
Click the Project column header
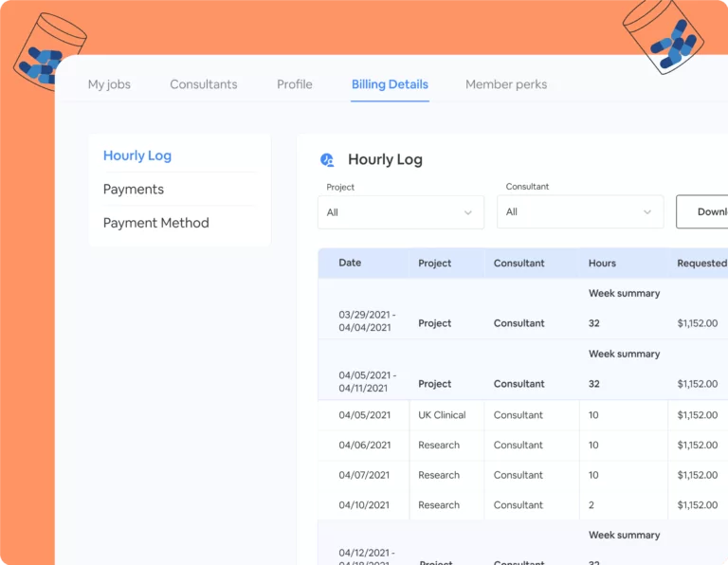[x=434, y=264]
